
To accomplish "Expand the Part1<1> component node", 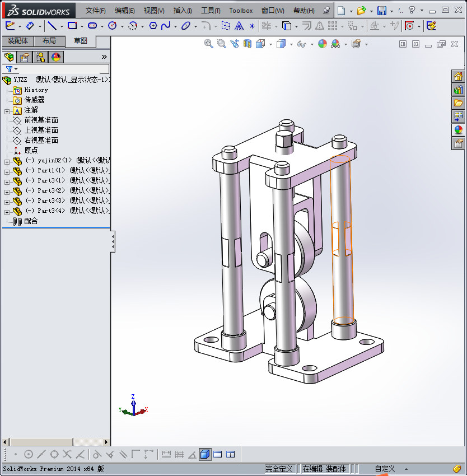I will pos(7,172).
